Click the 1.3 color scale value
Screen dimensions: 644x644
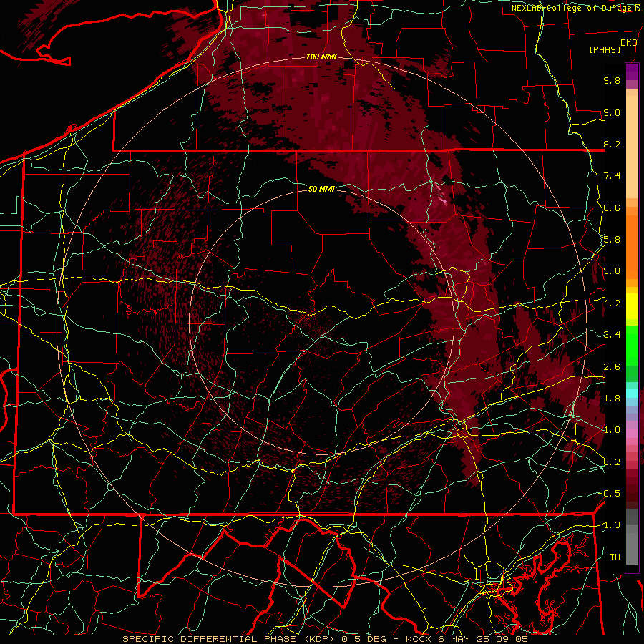click(x=612, y=525)
